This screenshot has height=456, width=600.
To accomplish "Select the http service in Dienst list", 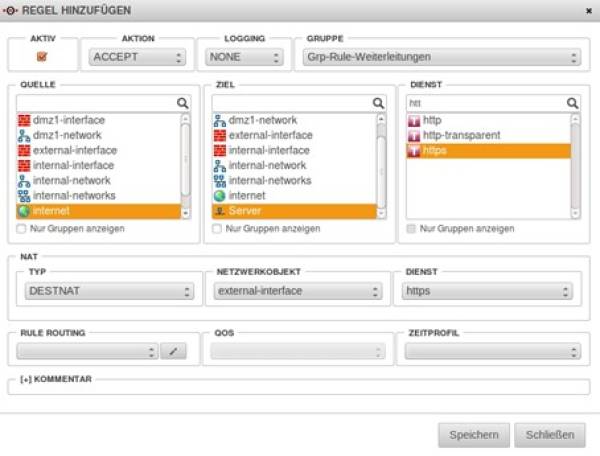I will click(x=415, y=120).
